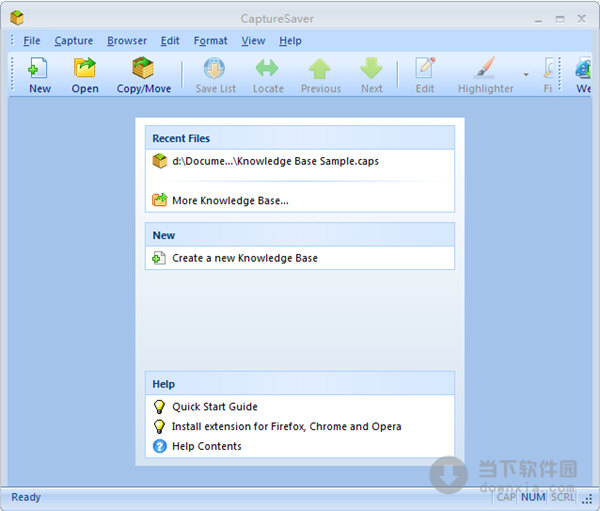Image resolution: width=600 pixels, height=511 pixels.
Task: Click the Next arrow toolbar icon
Action: pyautogui.click(x=371, y=68)
